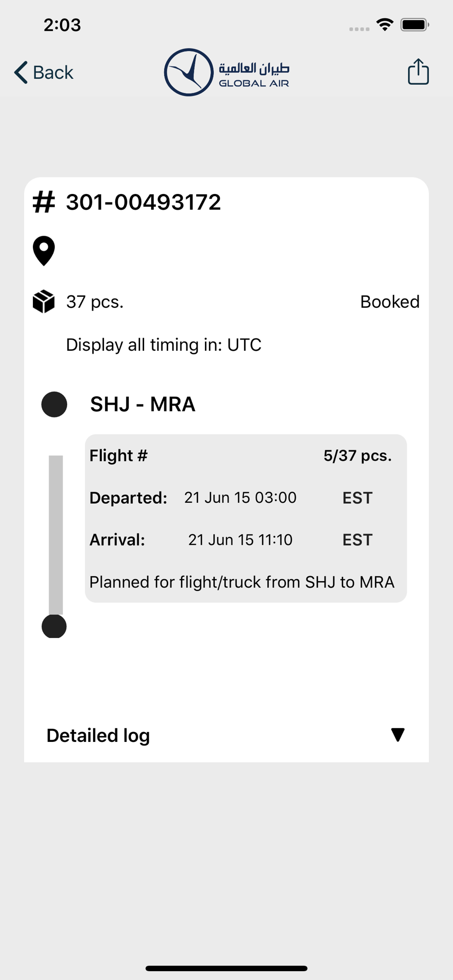Tap the Wi-Fi status bar icon

[385, 24]
